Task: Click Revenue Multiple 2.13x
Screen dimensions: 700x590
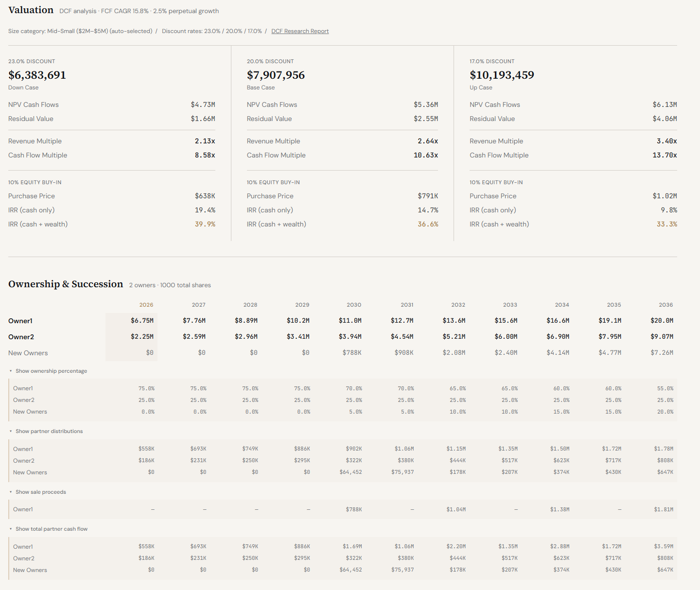Action: (205, 141)
